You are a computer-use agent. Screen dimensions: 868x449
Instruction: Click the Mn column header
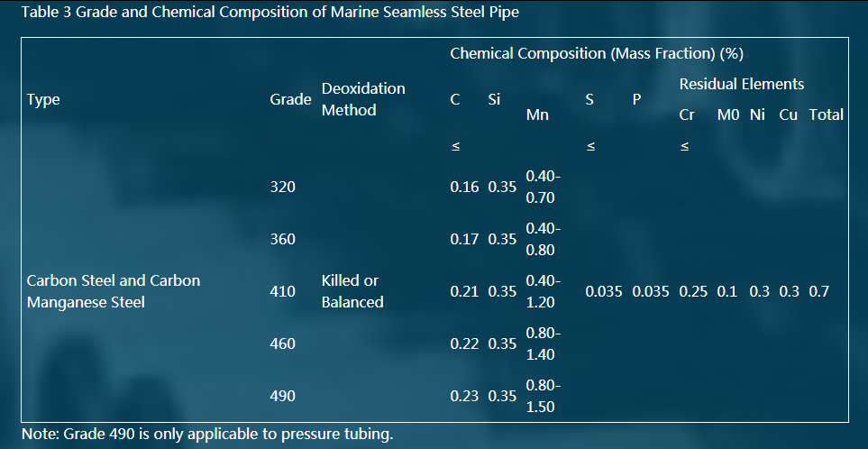[537, 115]
